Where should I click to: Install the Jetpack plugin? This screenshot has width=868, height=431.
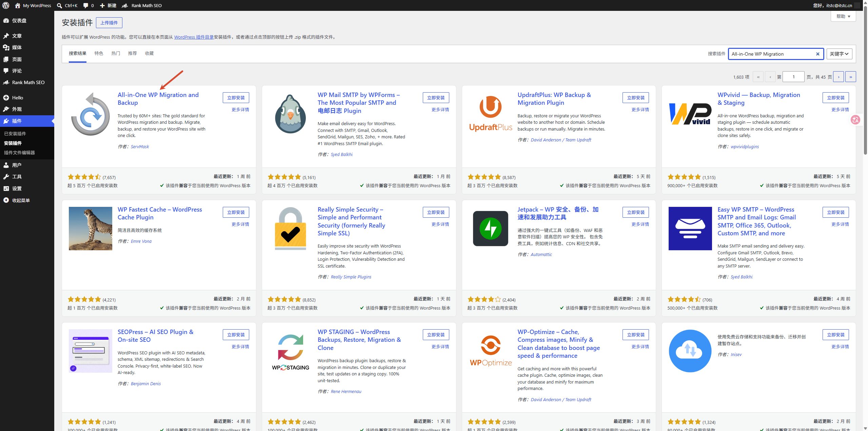point(636,212)
